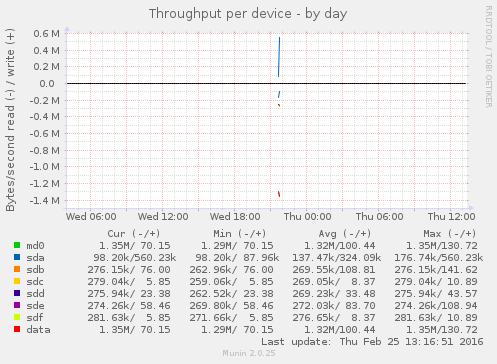The height and width of the screenshot is (364, 497).
Task: Click the sdd dark blue legend swatch
Action: click(17, 293)
